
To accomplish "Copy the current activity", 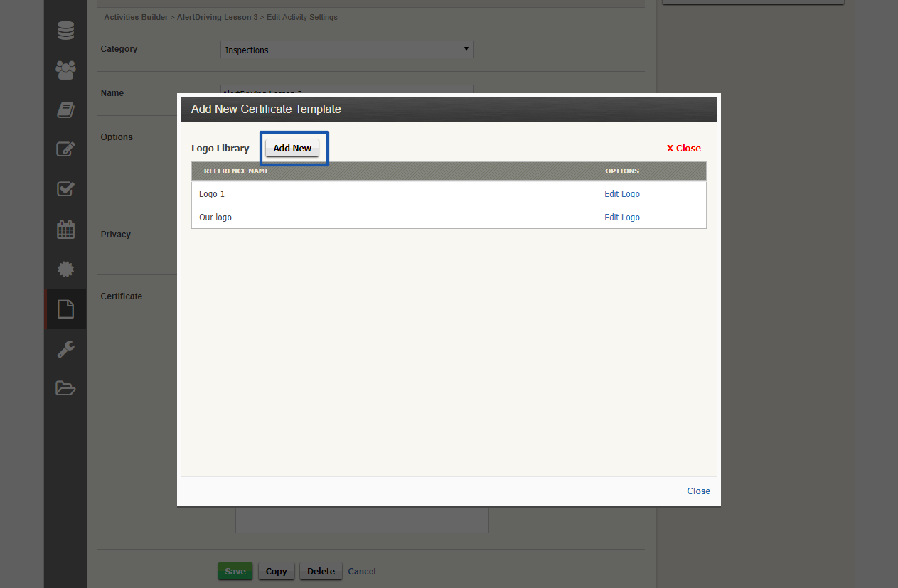I will tap(276, 571).
